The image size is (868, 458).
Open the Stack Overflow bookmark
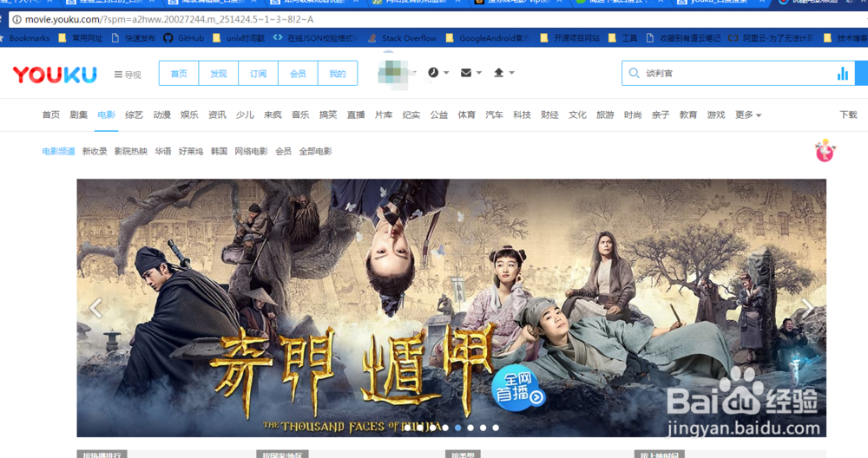click(402, 38)
